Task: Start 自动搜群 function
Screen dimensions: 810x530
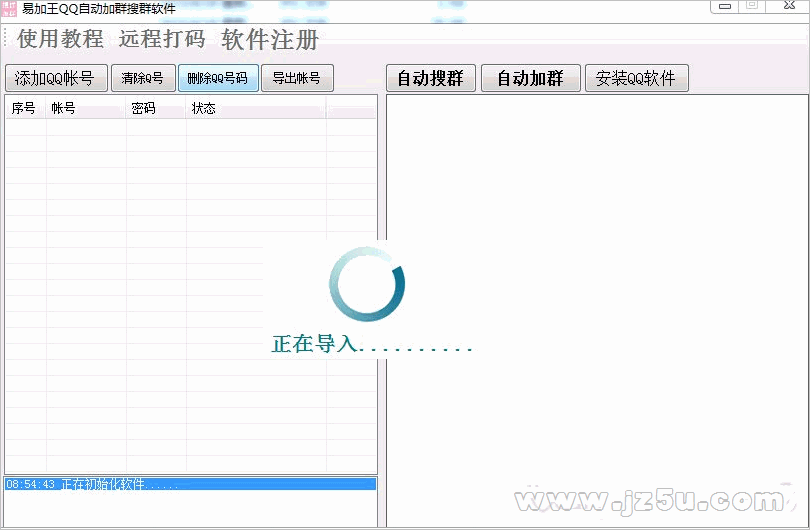Action: tap(431, 78)
